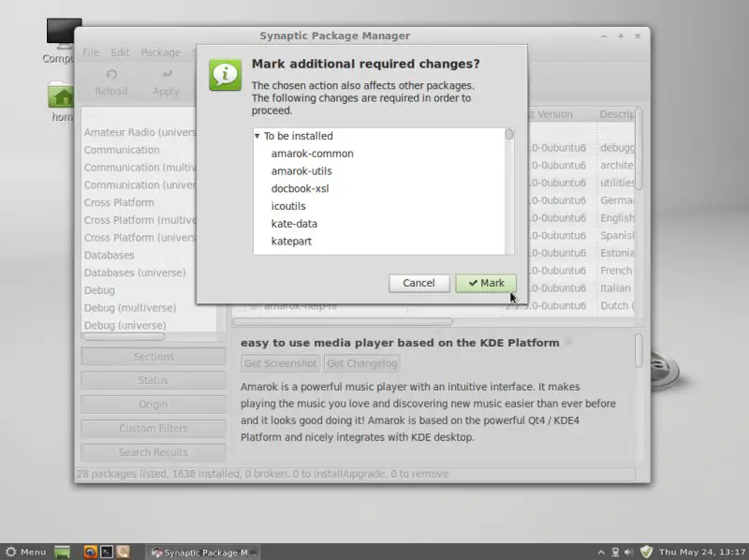749x560 pixels.
Task: Click the Italian description row cell
Action: (617, 288)
